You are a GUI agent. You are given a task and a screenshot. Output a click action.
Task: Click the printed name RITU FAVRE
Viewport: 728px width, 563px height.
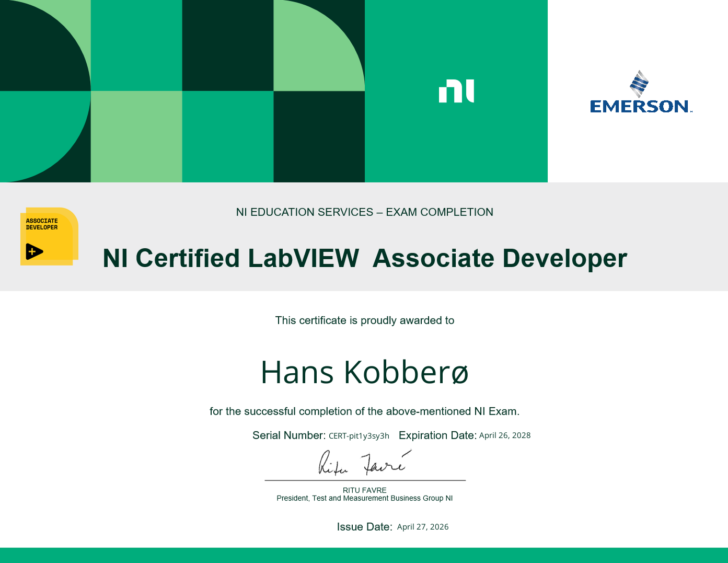point(364,490)
